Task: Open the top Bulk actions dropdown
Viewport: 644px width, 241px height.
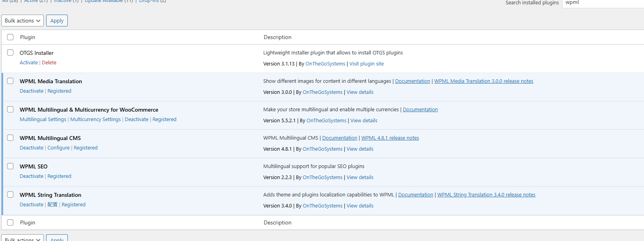Action: point(22,21)
